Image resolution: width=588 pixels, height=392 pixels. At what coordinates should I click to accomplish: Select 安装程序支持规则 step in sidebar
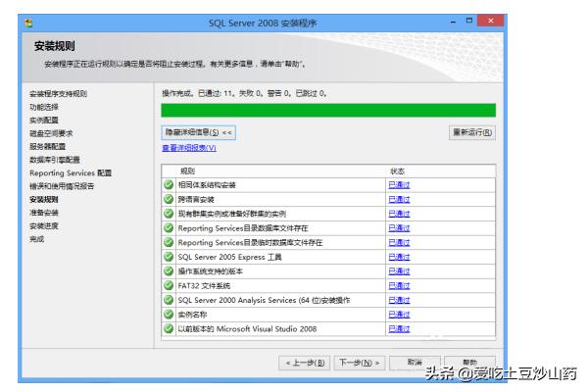(58, 94)
